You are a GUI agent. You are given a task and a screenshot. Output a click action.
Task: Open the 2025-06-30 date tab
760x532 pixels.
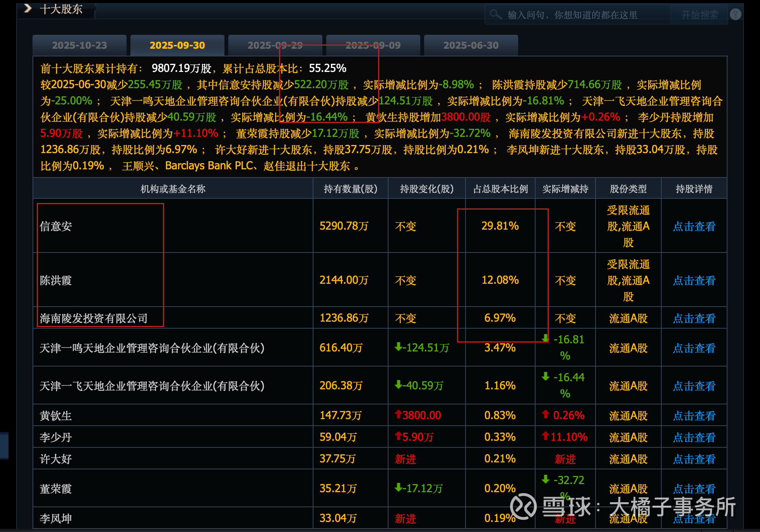471,45
